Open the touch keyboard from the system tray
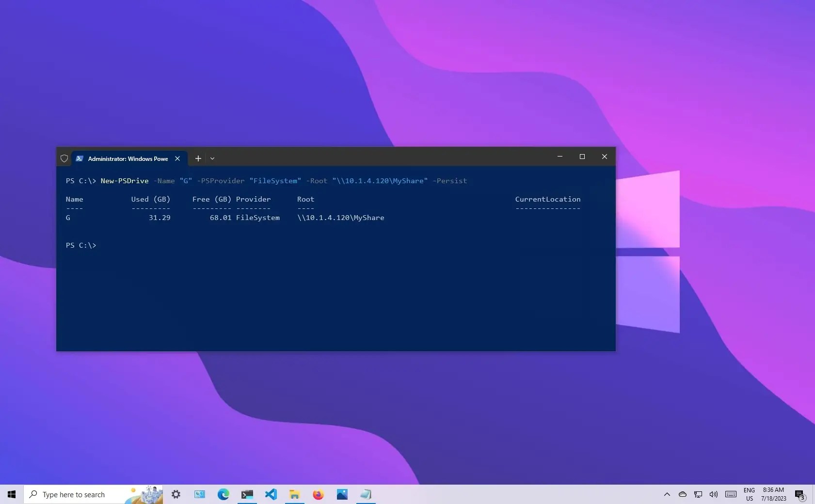 click(731, 495)
